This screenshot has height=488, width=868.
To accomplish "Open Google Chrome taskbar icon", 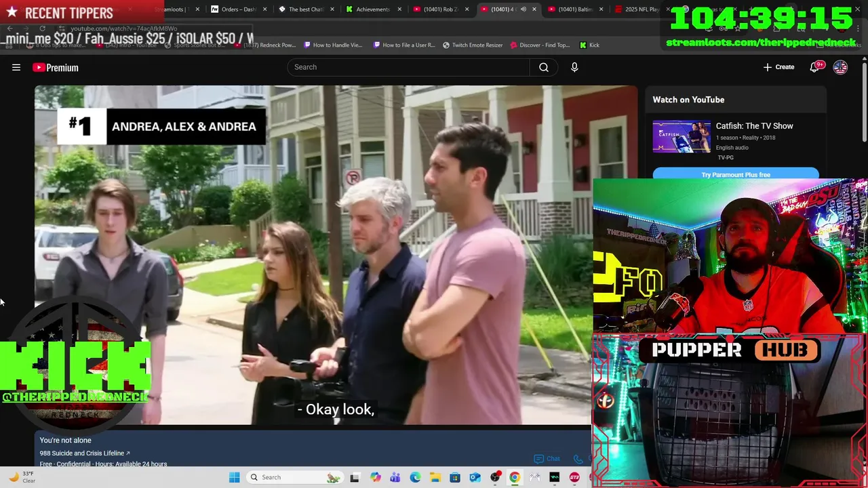I will coord(515,477).
